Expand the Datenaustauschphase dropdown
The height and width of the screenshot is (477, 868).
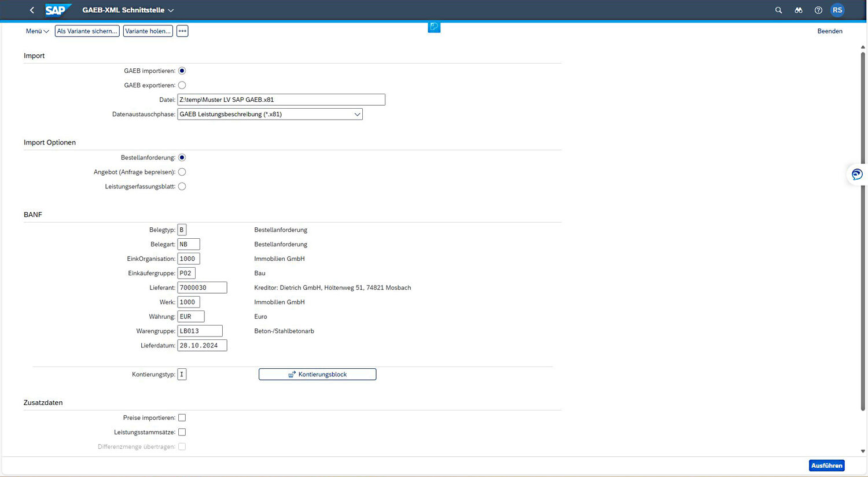tap(357, 114)
